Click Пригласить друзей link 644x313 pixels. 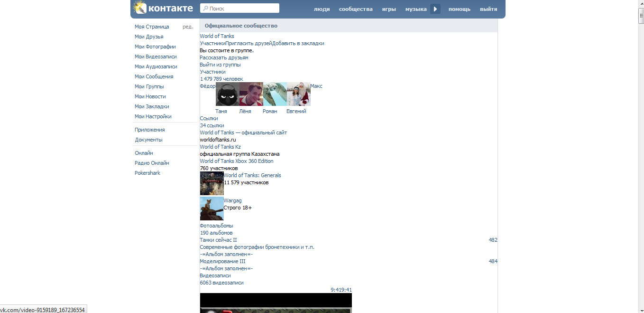tap(248, 43)
